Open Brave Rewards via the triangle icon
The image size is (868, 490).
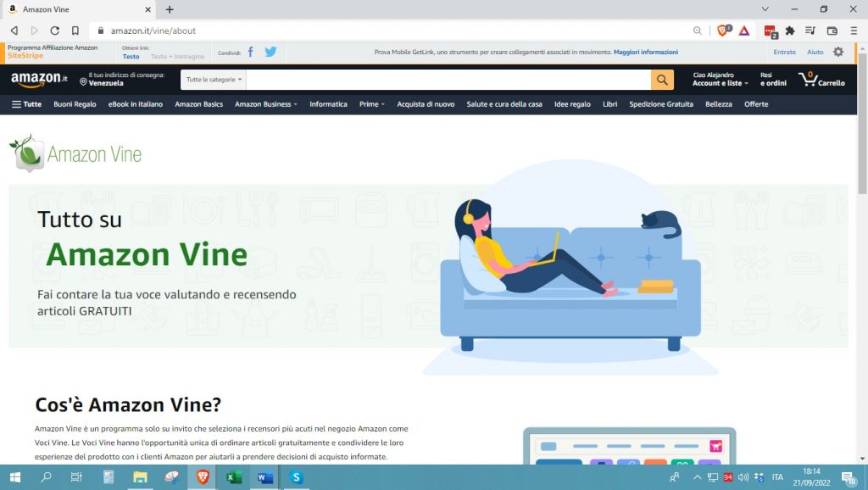(x=744, y=30)
